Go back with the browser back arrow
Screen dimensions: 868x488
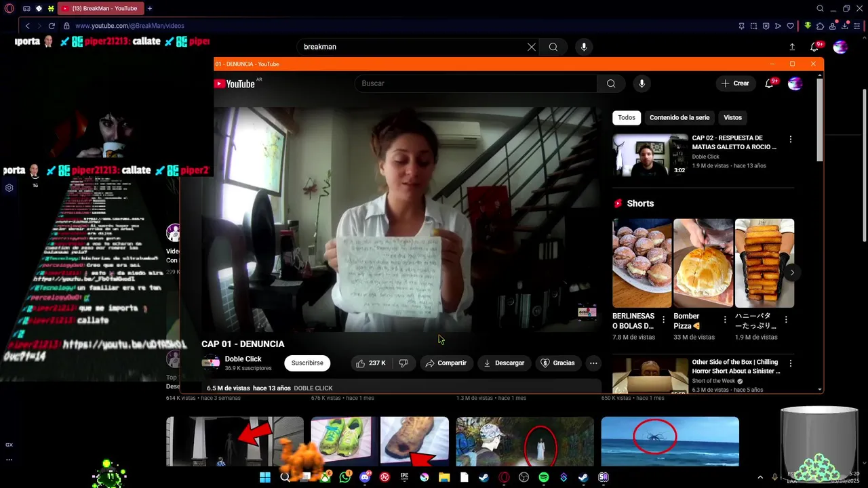tap(27, 26)
